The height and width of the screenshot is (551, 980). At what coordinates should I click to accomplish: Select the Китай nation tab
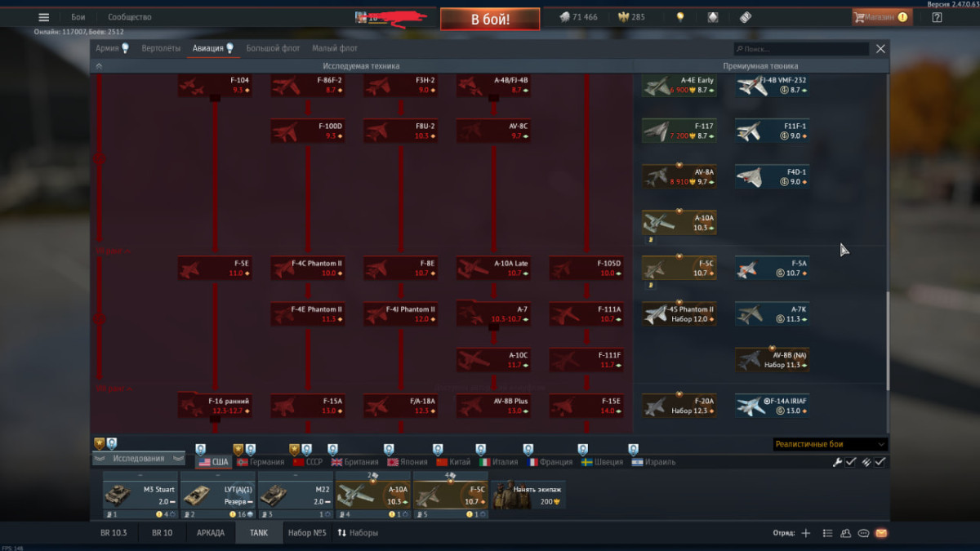coord(453,462)
